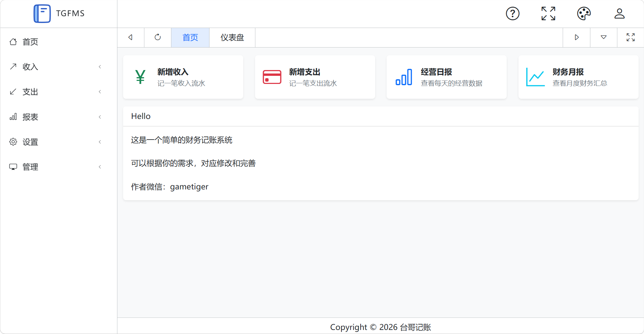Open the 新增支出 card title
Image resolution: width=644 pixels, height=334 pixels.
[x=305, y=72]
